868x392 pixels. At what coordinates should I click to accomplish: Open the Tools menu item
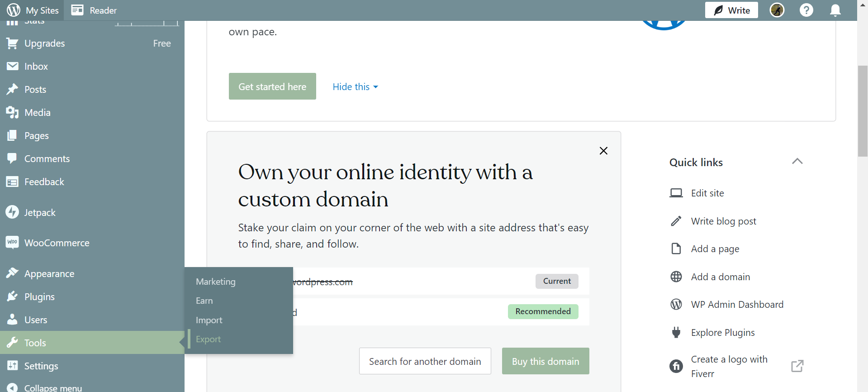[x=92, y=343]
